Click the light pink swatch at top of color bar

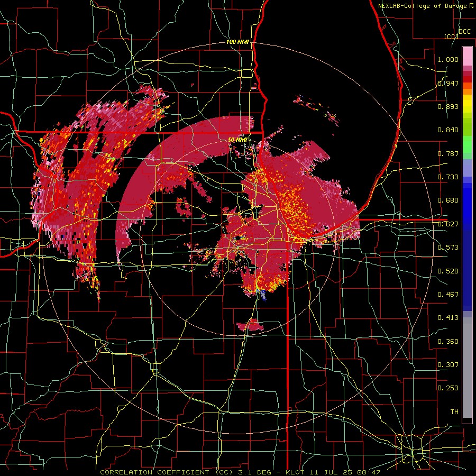coord(467,56)
